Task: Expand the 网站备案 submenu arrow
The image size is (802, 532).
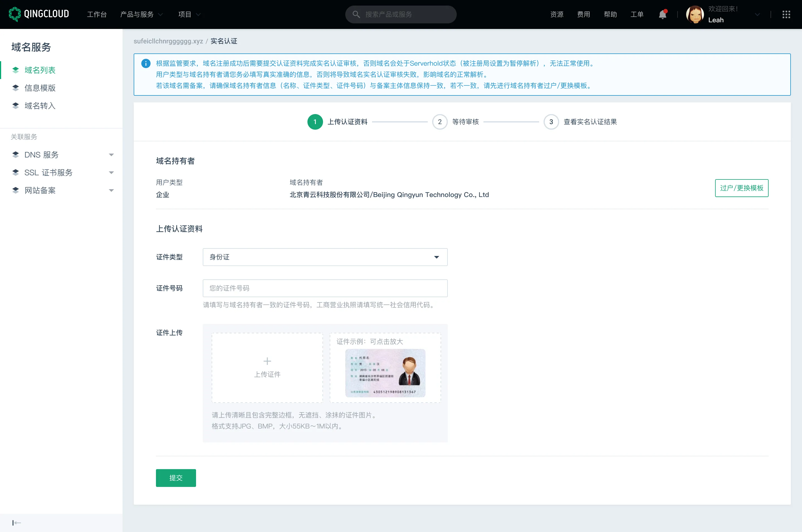Action: (111, 191)
